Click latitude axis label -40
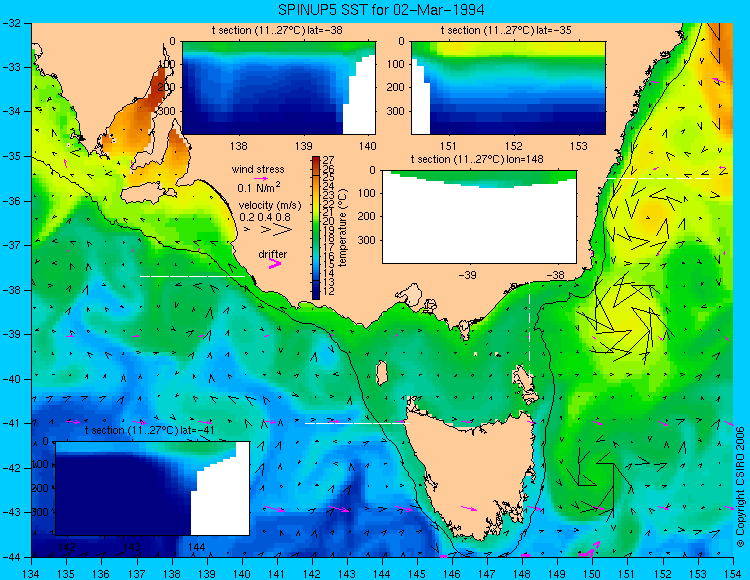Image resolution: width=750 pixels, height=580 pixels. pyautogui.click(x=11, y=379)
